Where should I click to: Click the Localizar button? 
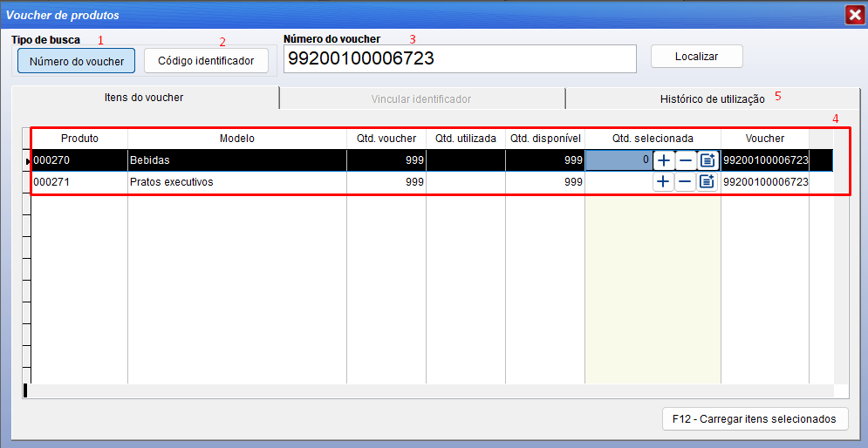(696, 56)
